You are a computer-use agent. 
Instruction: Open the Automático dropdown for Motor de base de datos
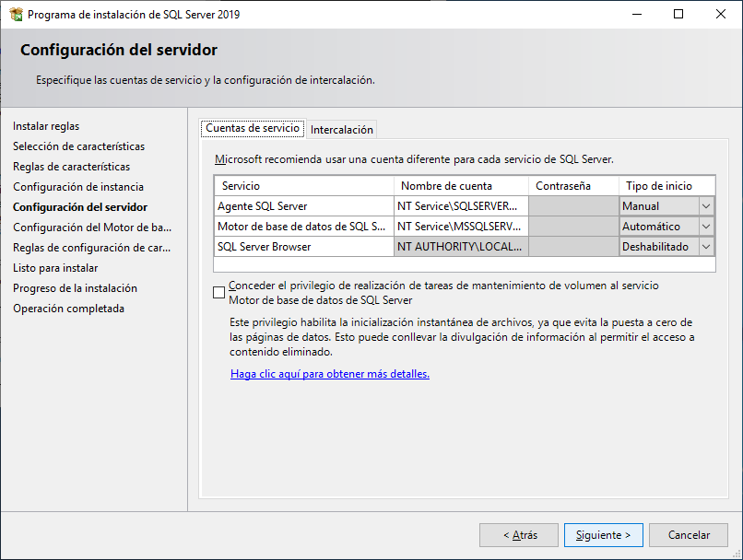point(706,226)
